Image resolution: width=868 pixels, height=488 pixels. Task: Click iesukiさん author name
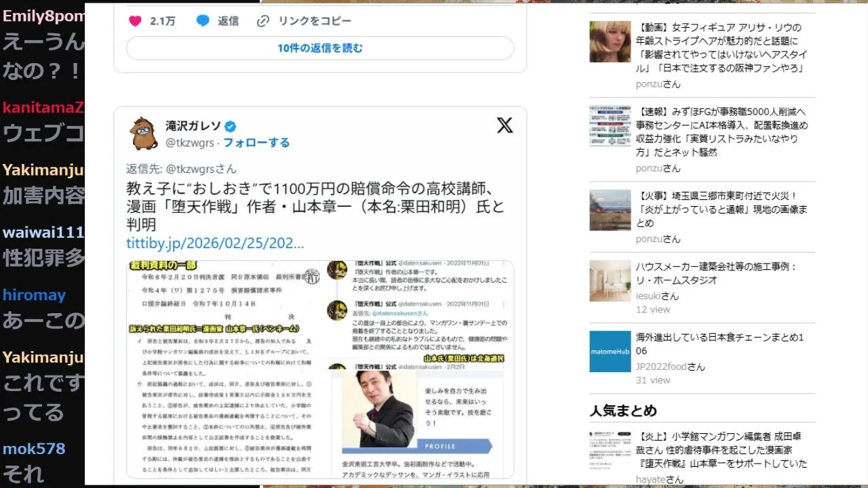[657, 296]
